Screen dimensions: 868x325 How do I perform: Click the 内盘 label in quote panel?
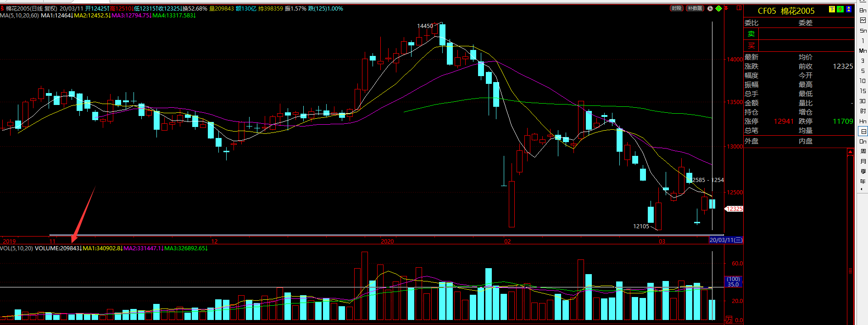click(x=806, y=141)
